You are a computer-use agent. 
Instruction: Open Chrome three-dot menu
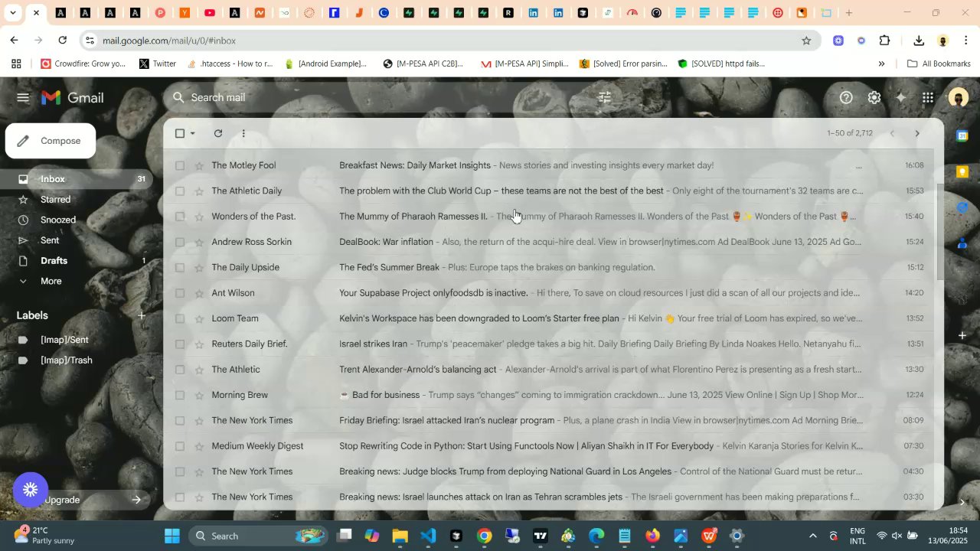[x=966, y=41]
